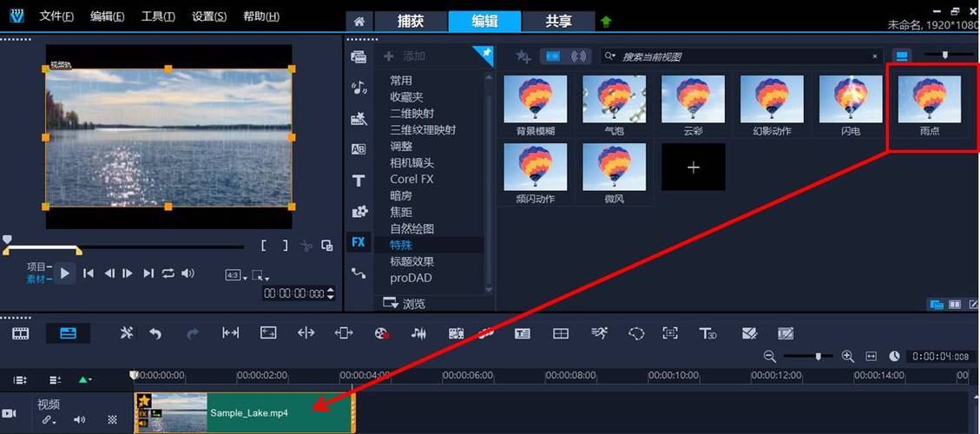980x434 pixels.
Task: Open the Overlay/graphics library gear icon
Action: click(x=359, y=212)
